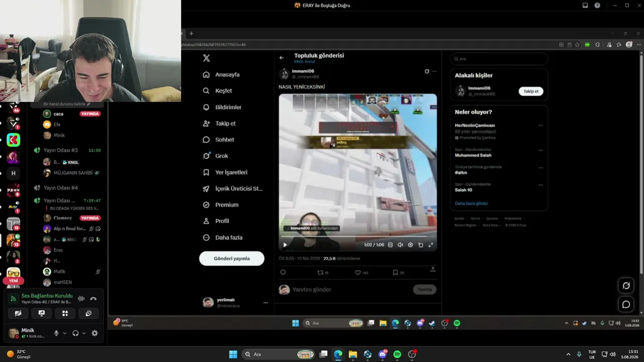Click the Yanıtla reply button
Image resolution: width=644 pixels, height=362 pixels.
pyautogui.click(x=425, y=290)
